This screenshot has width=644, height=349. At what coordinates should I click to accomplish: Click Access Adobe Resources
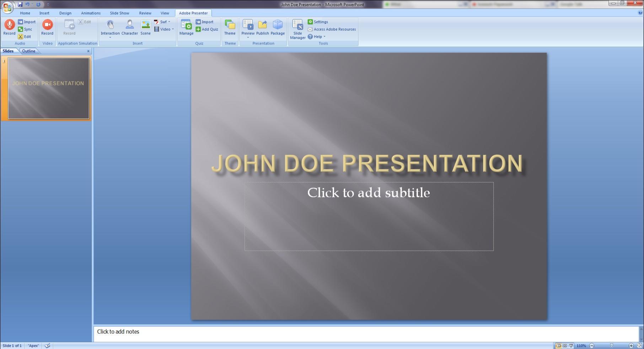pyautogui.click(x=332, y=29)
